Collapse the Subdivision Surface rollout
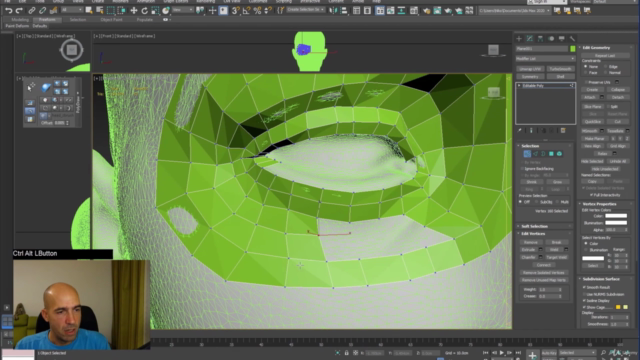The width and height of the screenshot is (640, 360). click(x=601, y=279)
